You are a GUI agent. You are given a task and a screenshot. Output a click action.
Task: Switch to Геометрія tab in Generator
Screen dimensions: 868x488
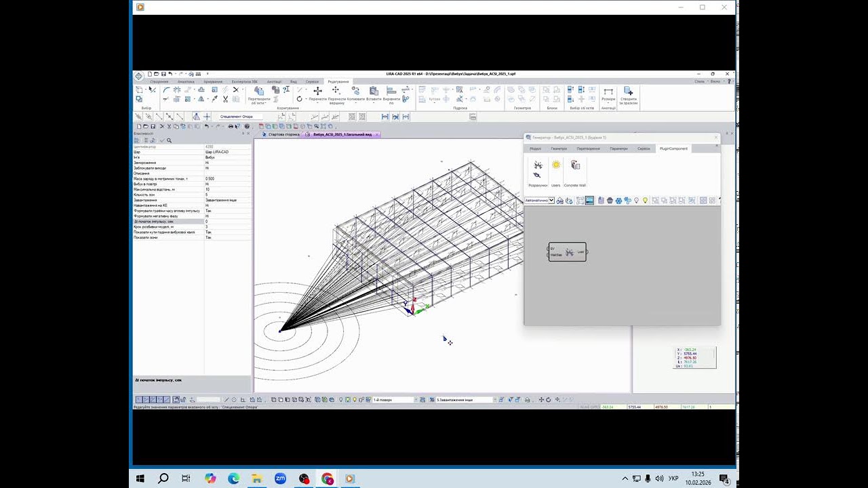pos(559,148)
